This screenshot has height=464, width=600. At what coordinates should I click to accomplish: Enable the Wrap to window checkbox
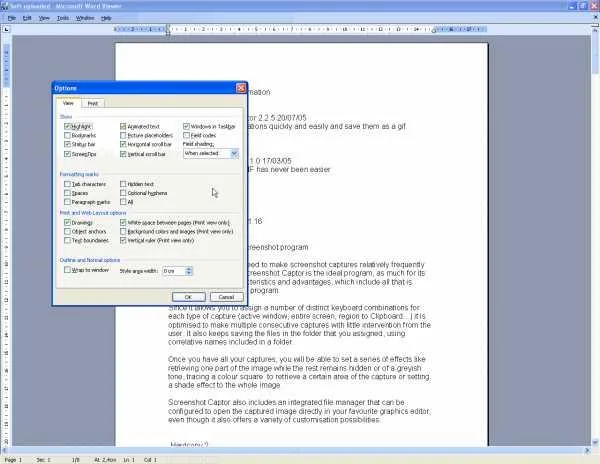[x=67, y=270]
